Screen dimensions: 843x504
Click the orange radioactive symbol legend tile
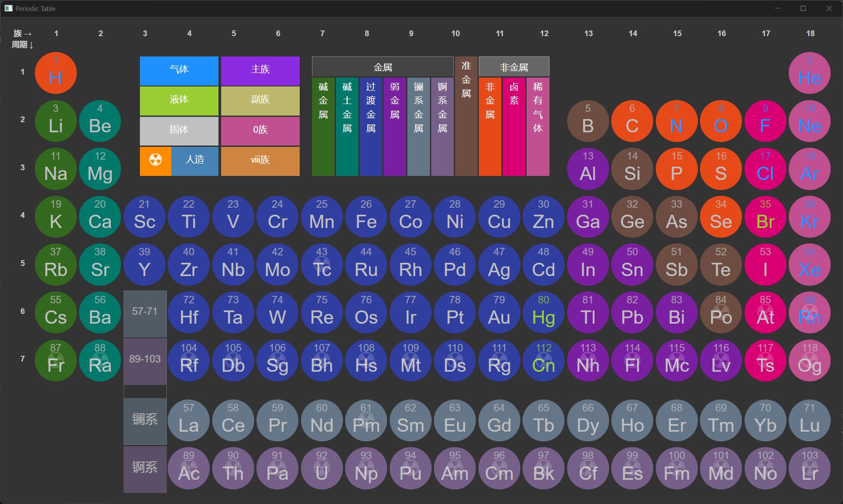(155, 161)
